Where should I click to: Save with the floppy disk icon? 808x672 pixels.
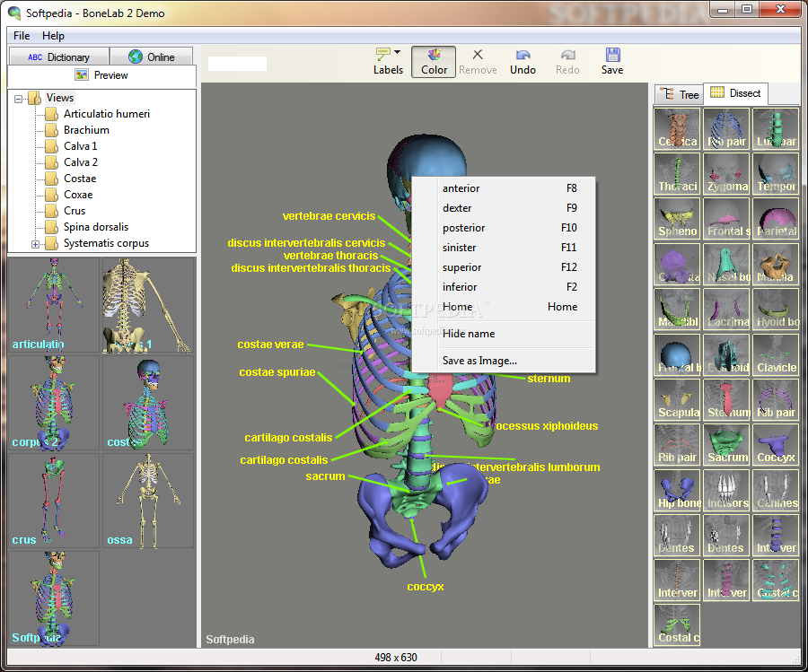click(x=612, y=62)
